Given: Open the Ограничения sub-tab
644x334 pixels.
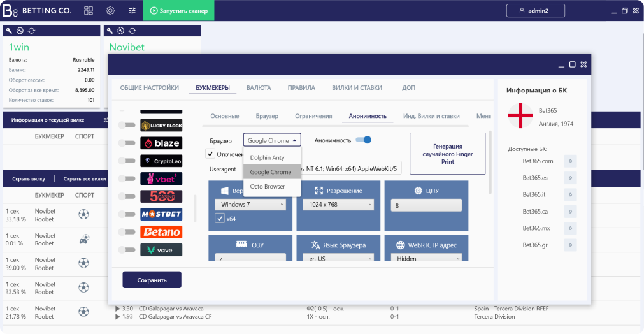Looking at the screenshot, I should coord(313,116).
